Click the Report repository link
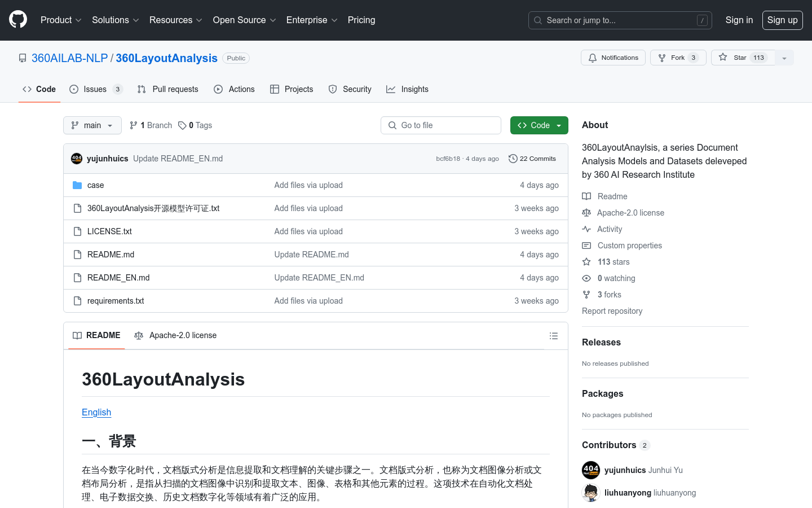 pos(612,311)
